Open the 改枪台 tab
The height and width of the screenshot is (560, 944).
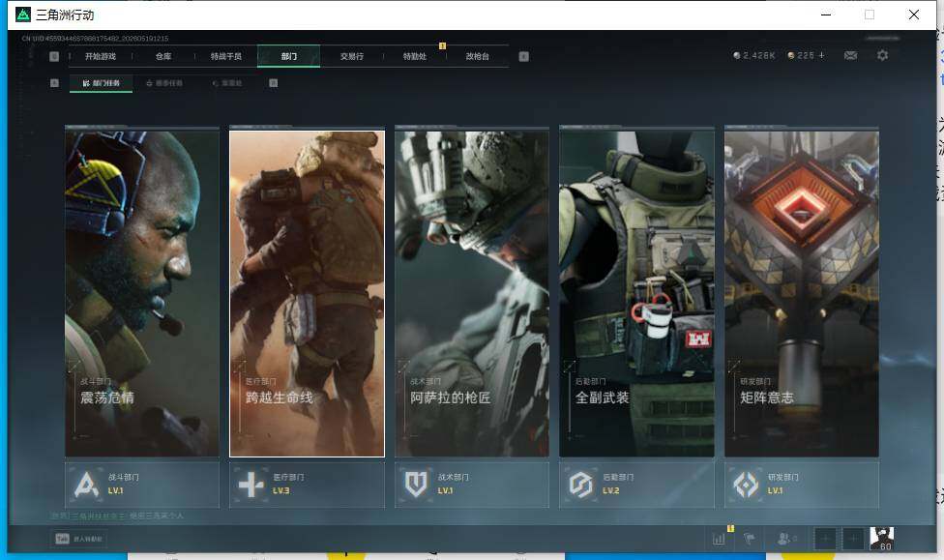pos(477,56)
